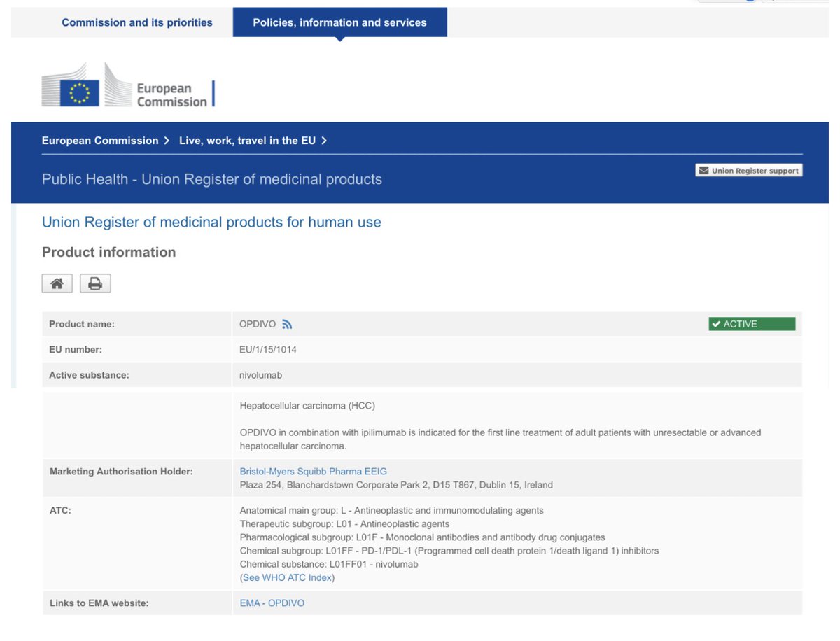Click the OPDIVO ipilimumab indication paragraph
The image size is (840, 641).
click(500, 439)
